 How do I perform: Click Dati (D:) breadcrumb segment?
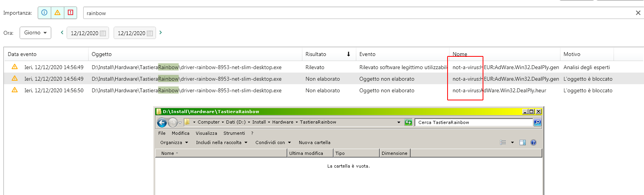pyautogui.click(x=236, y=122)
